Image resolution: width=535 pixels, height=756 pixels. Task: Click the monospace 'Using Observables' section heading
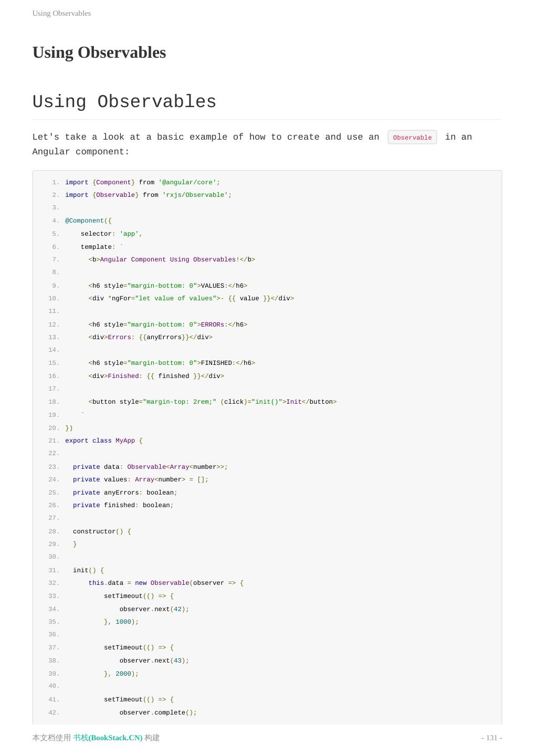click(124, 102)
